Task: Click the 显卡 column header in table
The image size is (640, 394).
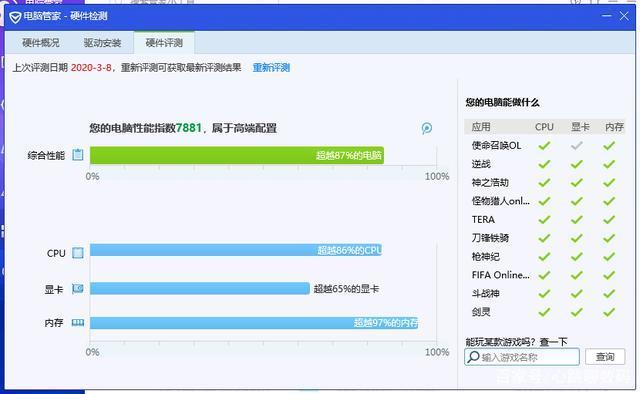Action: (x=580, y=127)
